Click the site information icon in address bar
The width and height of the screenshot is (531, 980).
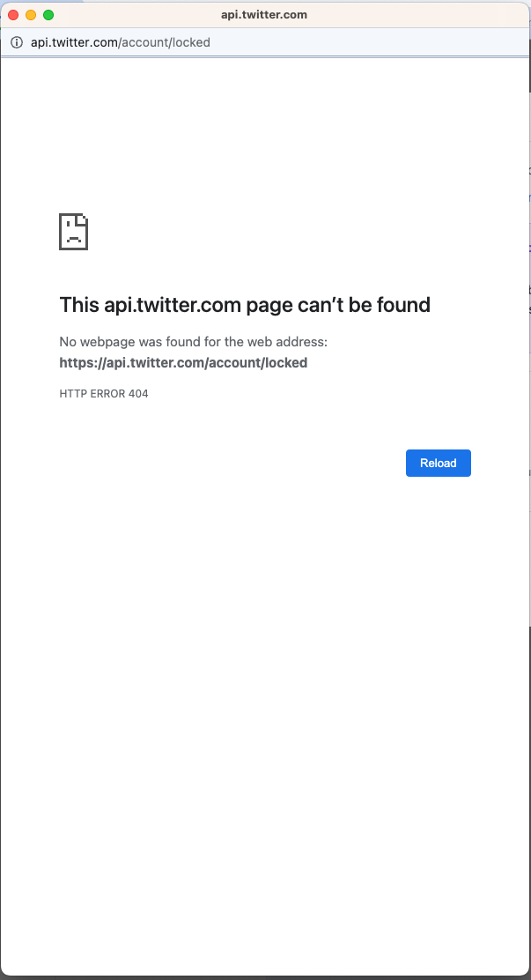coord(17,42)
